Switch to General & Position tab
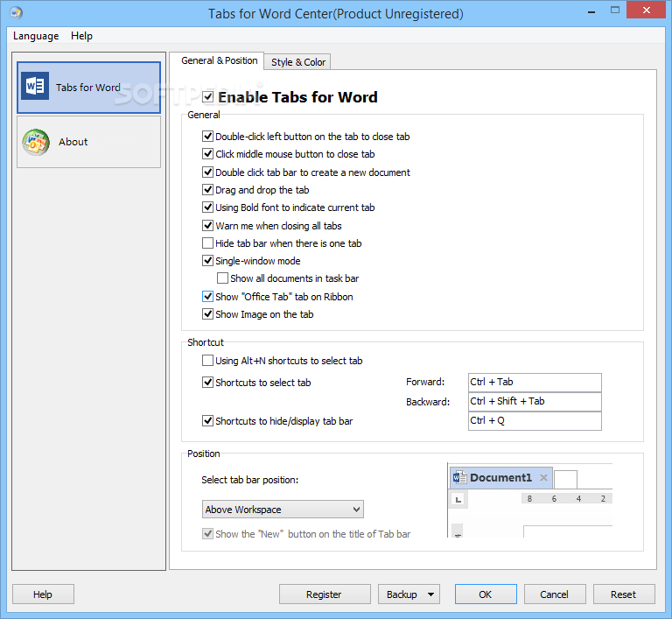The width and height of the screenshot is (672, 619). pos(219,61)
